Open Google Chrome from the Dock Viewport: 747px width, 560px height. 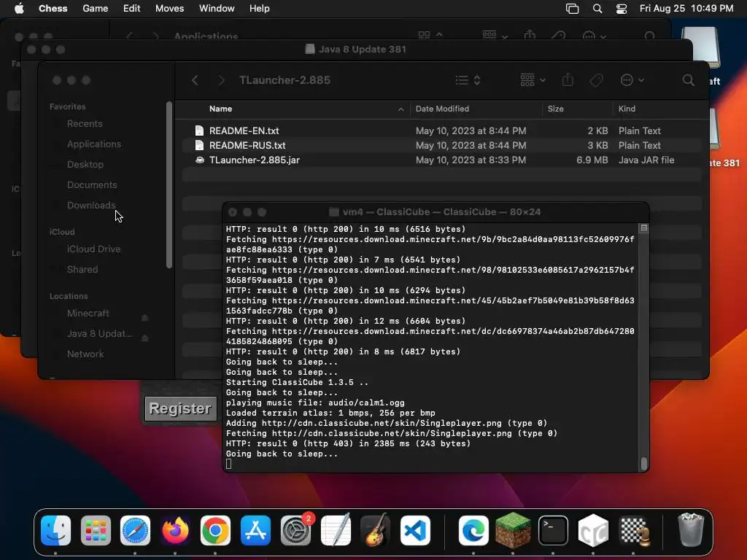coord(215,531)
